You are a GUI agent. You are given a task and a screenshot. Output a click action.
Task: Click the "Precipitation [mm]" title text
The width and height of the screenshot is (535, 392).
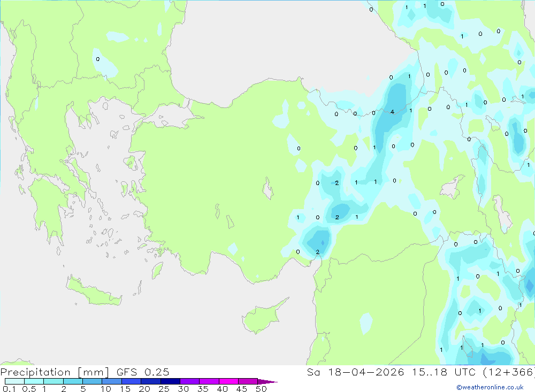pyautogui.click(x=55, y=372)
